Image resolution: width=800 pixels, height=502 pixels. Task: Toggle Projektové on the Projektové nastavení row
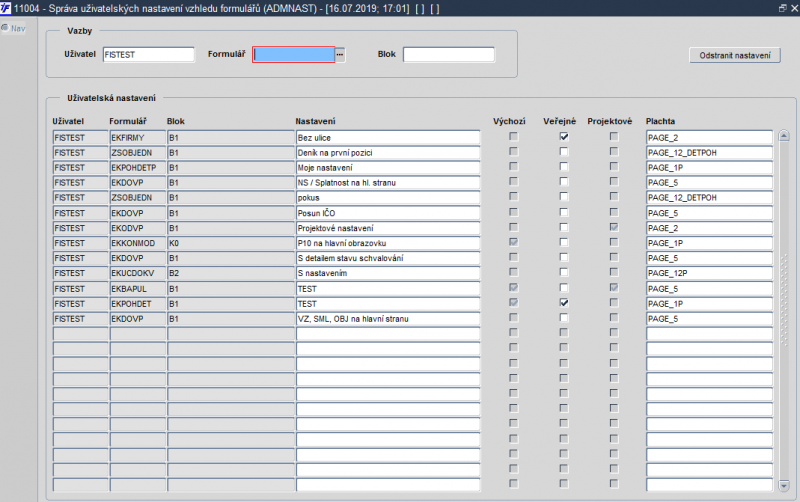coord(614,227)
